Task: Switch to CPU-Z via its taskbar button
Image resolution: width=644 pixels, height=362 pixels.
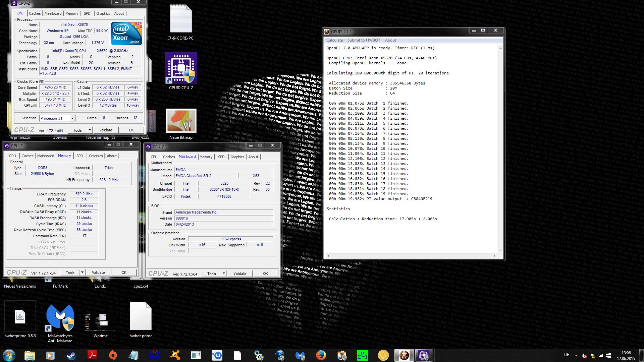Action: pyautogui.click(x=424, y=355)
